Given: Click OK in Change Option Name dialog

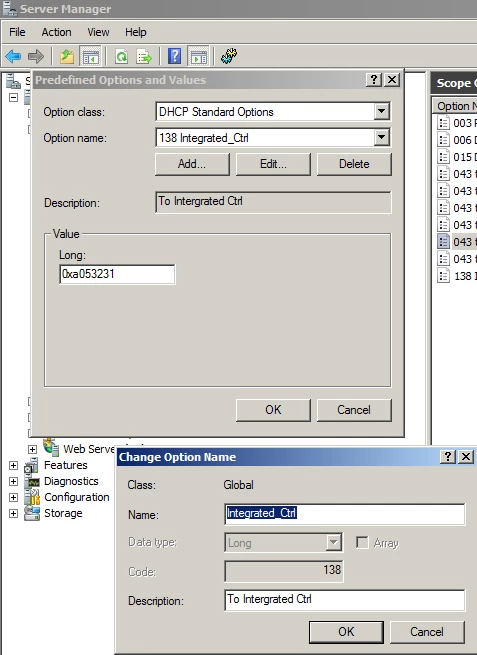Looking at the screenshot, I should 346,632.
